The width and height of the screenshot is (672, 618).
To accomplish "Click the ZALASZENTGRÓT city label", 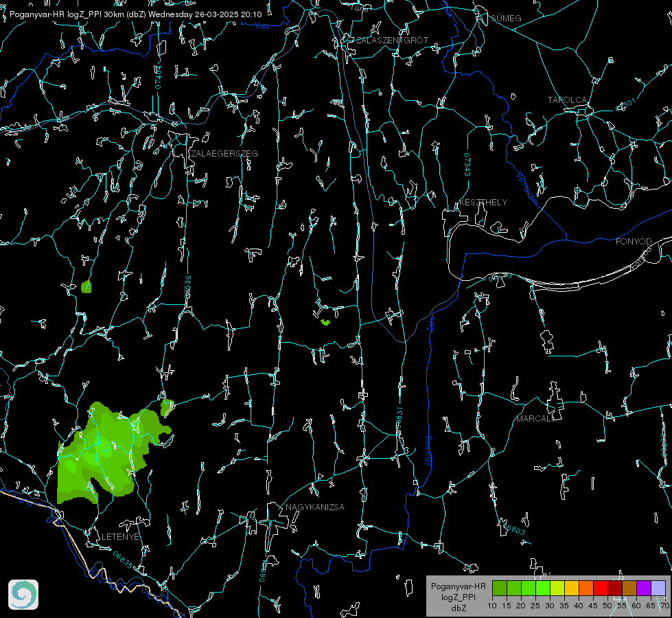I will click(392, 41).
